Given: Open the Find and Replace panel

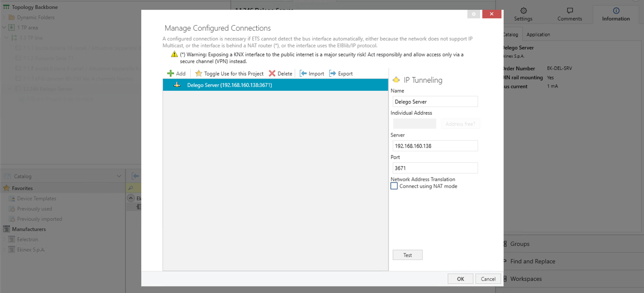Looking at the screenshot, I should pos(533,261).
